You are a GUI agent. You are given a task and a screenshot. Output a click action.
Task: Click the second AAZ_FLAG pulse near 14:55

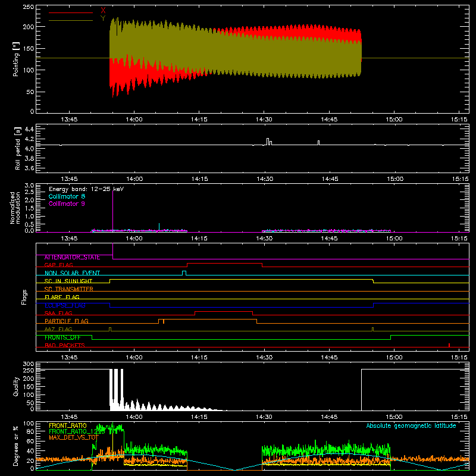point(373,329)
